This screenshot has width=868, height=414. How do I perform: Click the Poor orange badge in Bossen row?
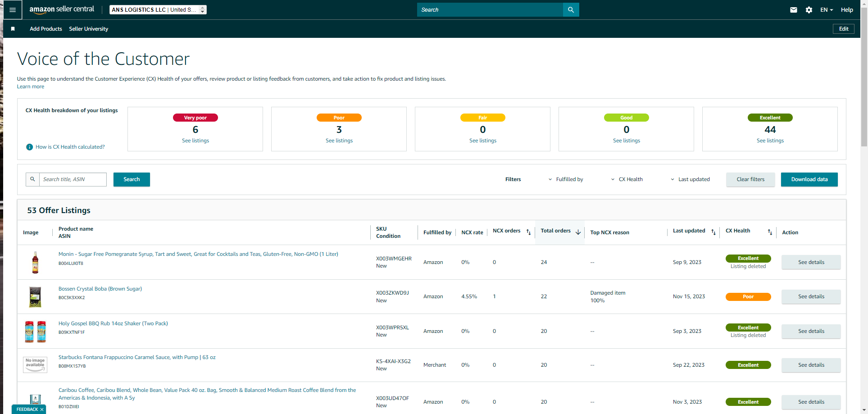pos(748,297)
